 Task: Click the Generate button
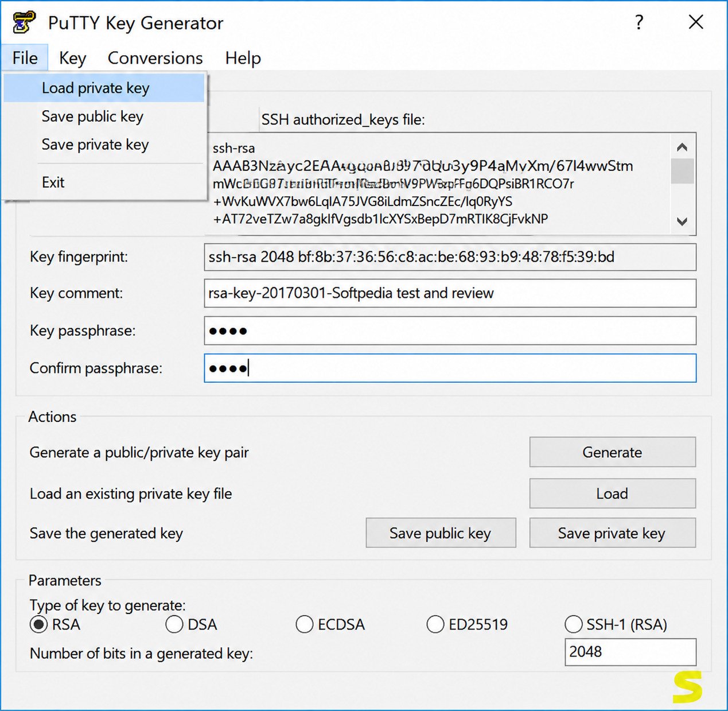612,452
